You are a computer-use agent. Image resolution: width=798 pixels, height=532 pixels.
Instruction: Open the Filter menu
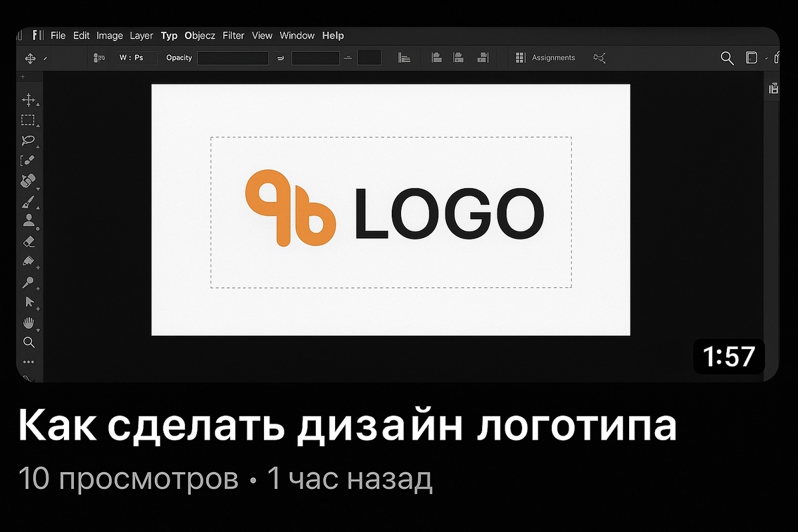pos(233,36)
